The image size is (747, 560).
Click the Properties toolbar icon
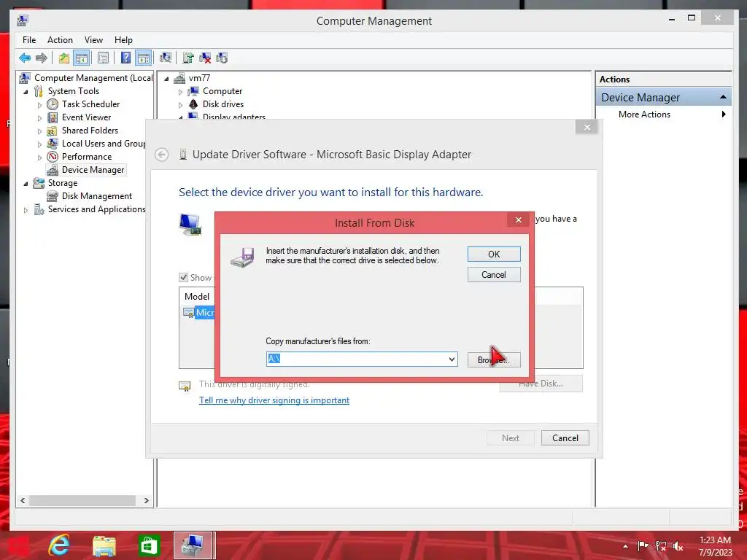coord(103,58)
